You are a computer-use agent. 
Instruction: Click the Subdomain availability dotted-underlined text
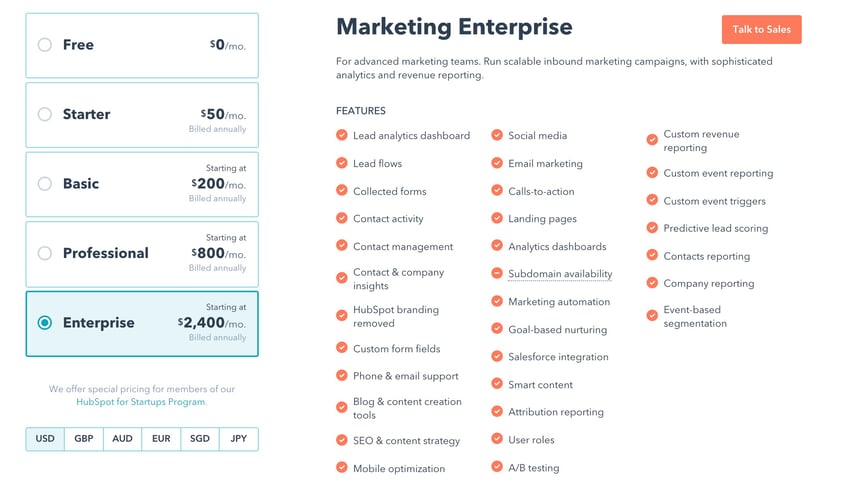pyautogui.click(x=560, y=274)
